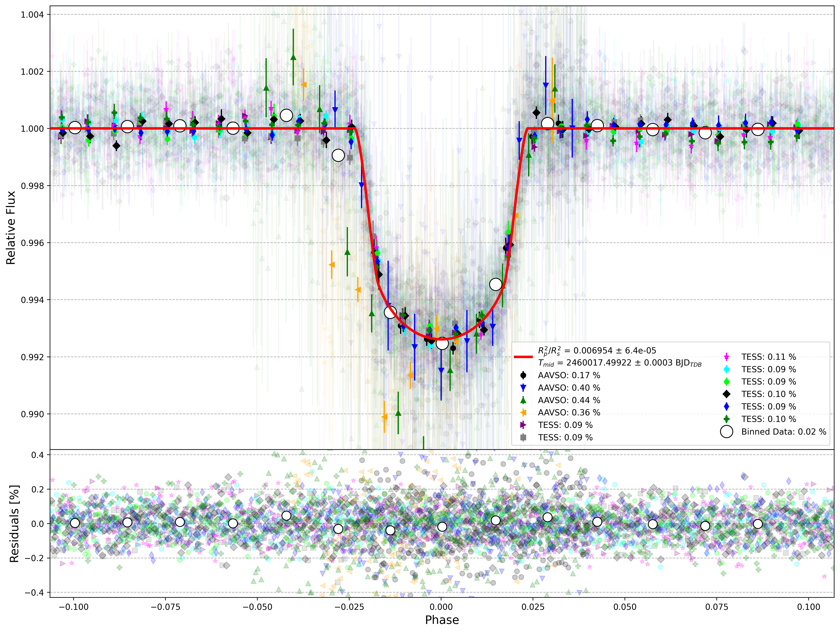Click the 0.994 tick label on the flux axis
The height and width of the screenshot is (632, 840).
(32, 300)
